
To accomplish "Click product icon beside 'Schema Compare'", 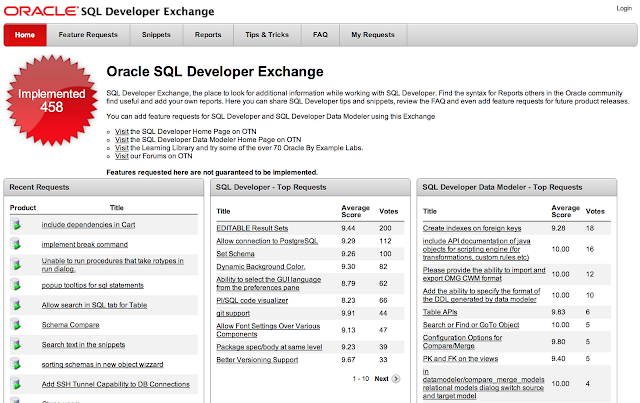I will tap(16, 325).
